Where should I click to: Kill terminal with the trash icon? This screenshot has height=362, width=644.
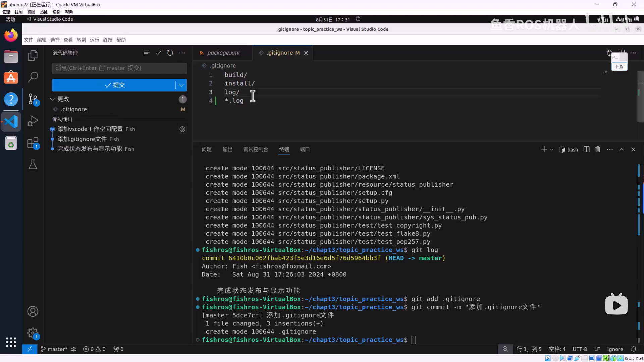pyautogui.click(x=598, y=149)
